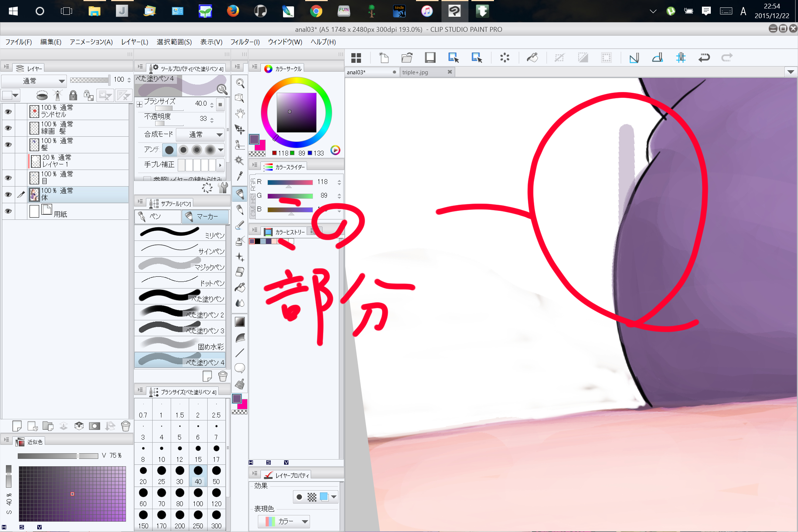Click the R color slider bar
This screenshot has height=532, width=798.
(290, 182)
